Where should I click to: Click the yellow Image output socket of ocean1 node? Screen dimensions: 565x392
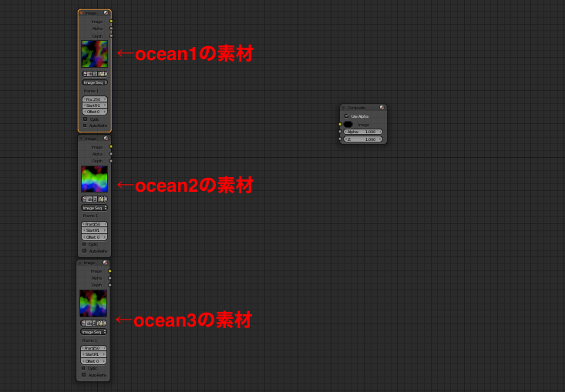click(x=111, y=22)
